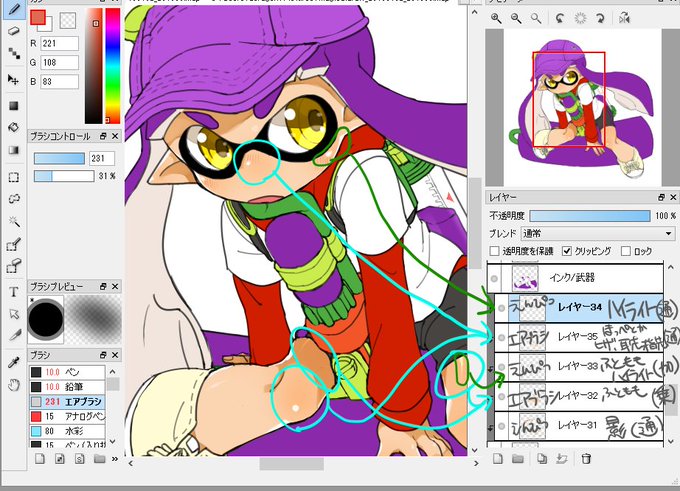Select the knife-shaped Divide tool
680x491 pixels.
(13, 335)
